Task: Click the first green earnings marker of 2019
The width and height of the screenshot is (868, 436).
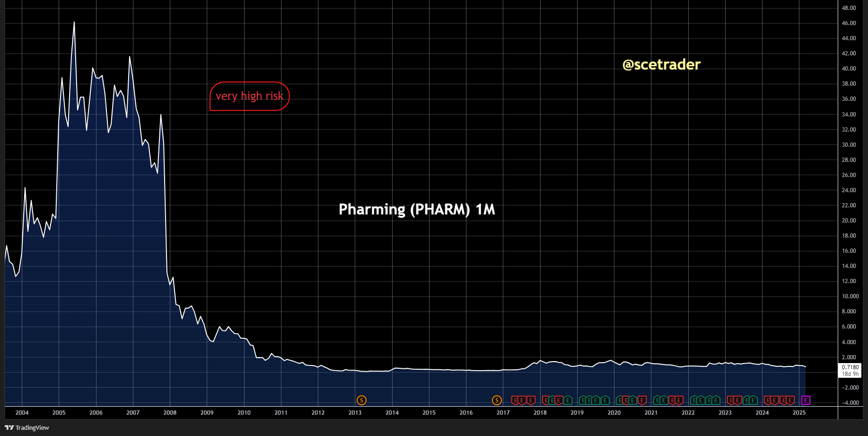Action: (583, 400)
